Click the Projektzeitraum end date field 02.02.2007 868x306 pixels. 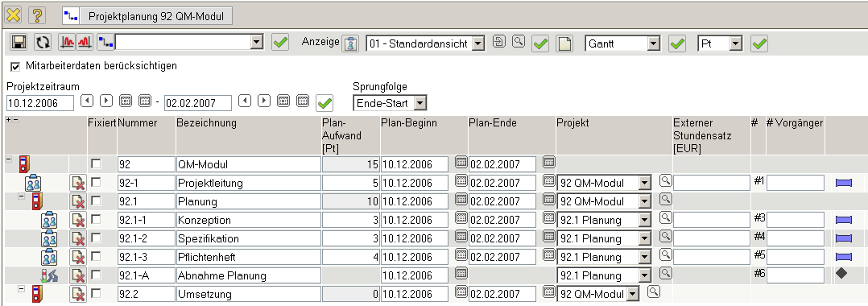tap(198, 103)
